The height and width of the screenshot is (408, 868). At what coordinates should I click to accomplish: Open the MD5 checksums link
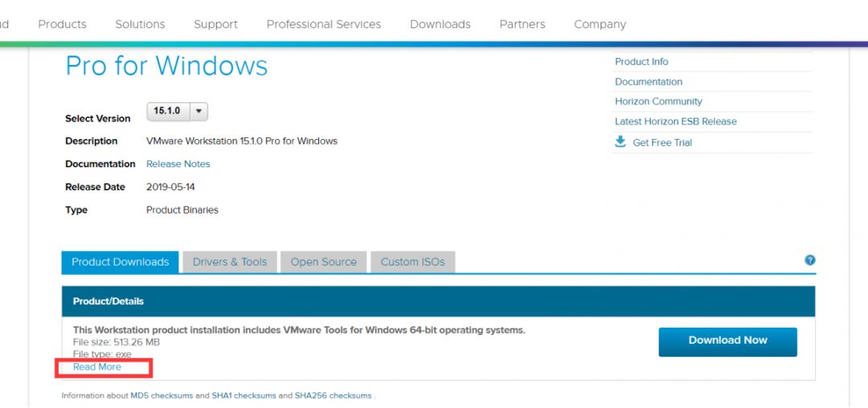162,396
